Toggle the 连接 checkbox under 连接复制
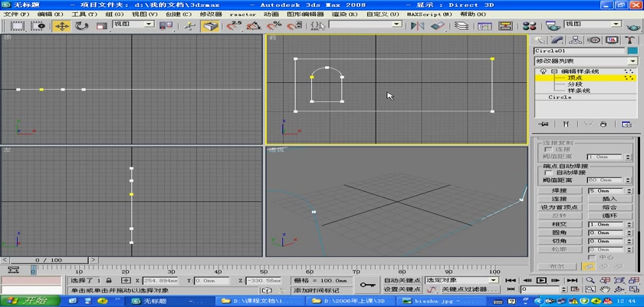Image resolution: width=644 pixels, height=307 pixels. (x=548, y=150)
